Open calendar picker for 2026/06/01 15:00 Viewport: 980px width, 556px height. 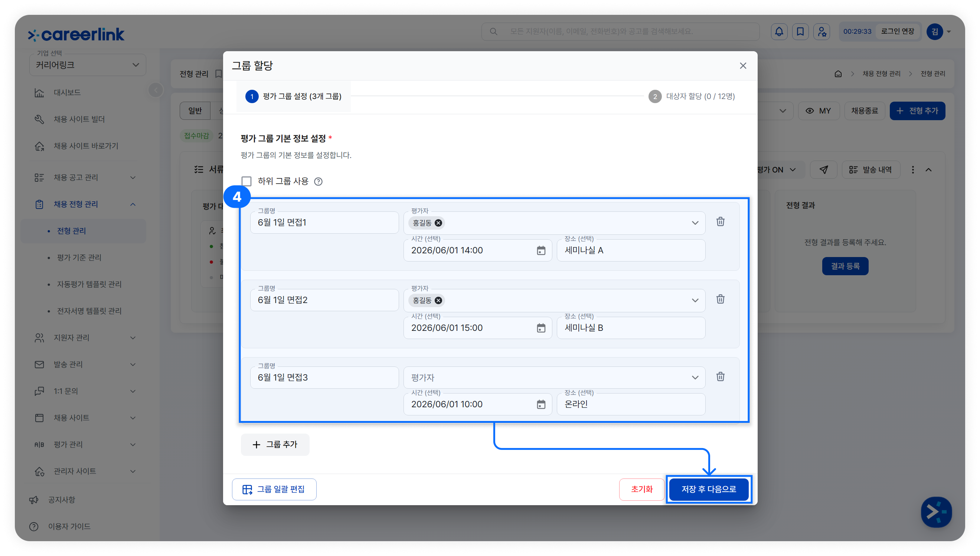coord(541,328)
